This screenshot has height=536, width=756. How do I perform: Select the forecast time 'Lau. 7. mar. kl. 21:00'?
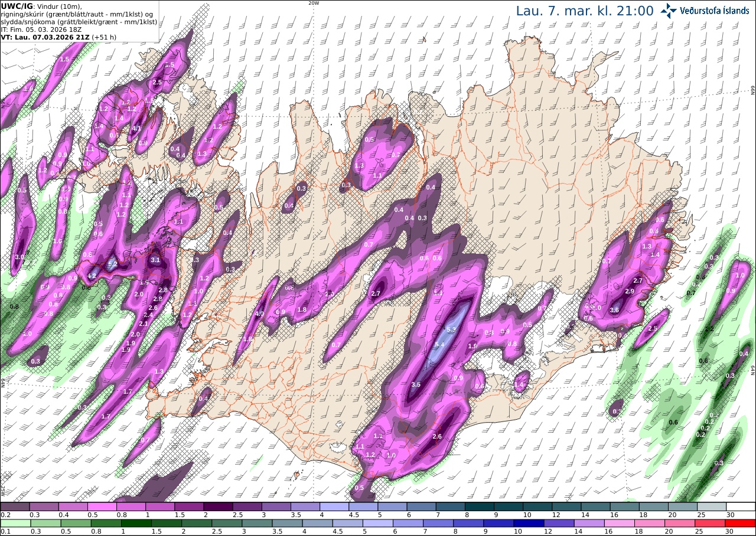[585, 11]
